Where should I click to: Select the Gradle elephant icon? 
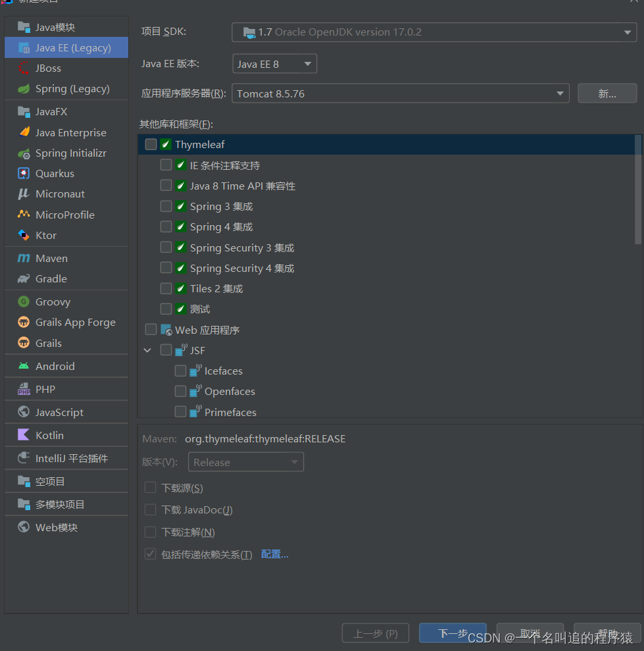point(24,278)
